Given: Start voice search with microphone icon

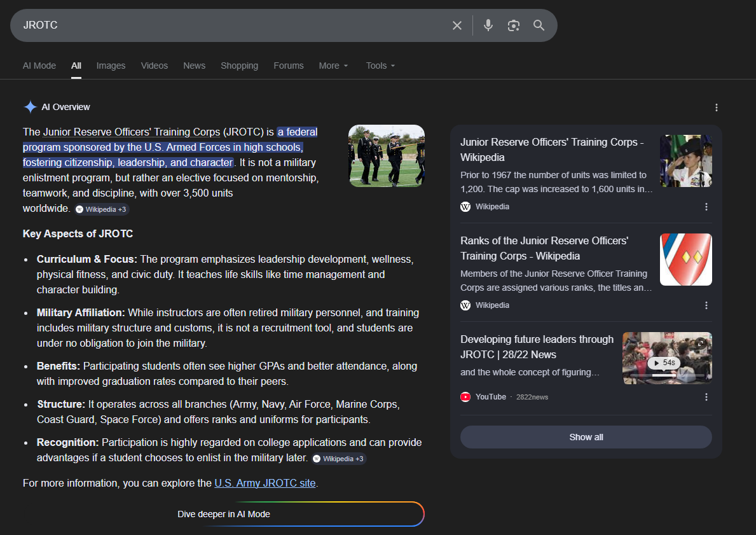Looking at the screenshot, I should [488, 25].
